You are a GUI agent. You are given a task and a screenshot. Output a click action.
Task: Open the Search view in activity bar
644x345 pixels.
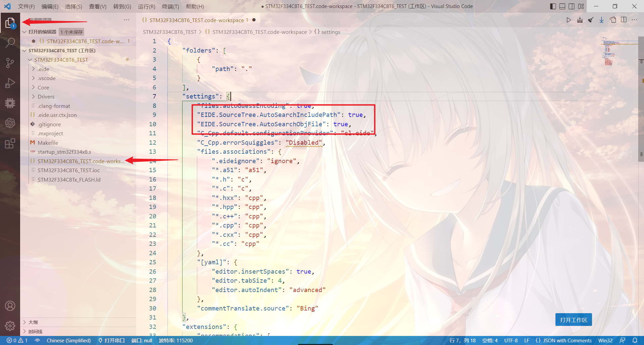pos(10,43)
